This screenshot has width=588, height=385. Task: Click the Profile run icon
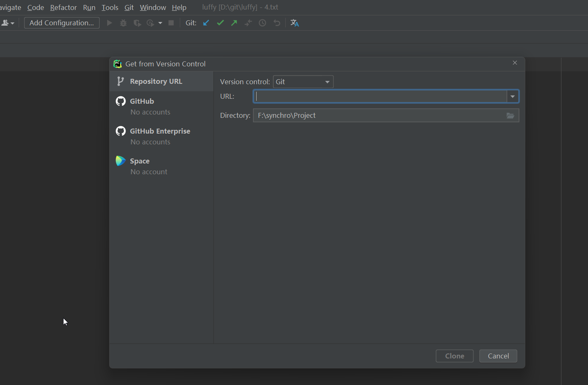click(x=150, y=23)
